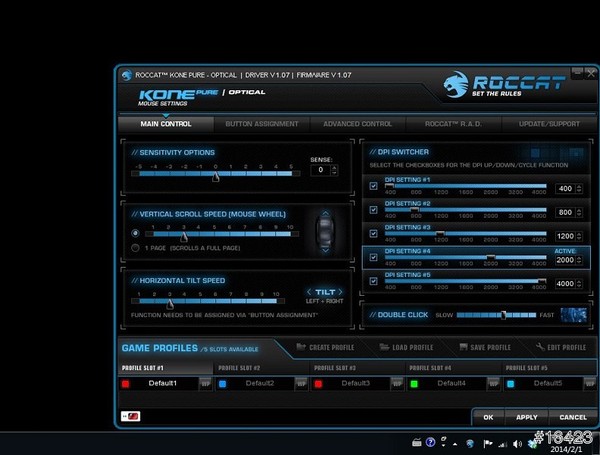
Task: Open the Advanced Control tab
Action: point(357,124)
